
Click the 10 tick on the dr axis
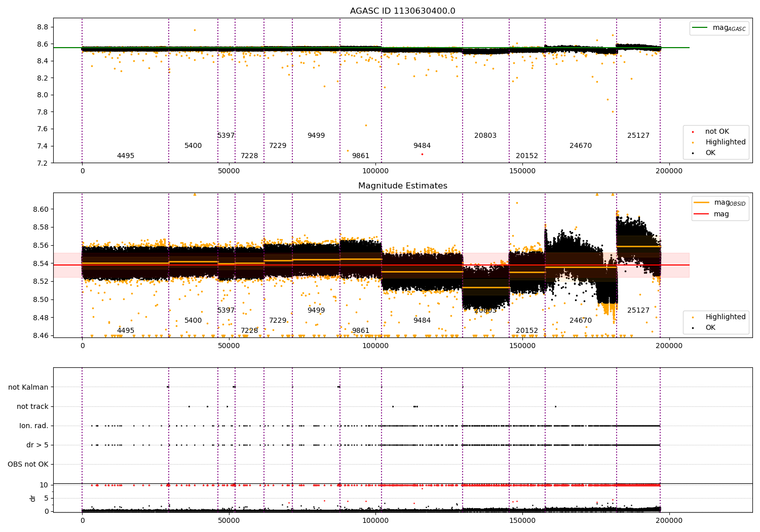coord(45,485)
